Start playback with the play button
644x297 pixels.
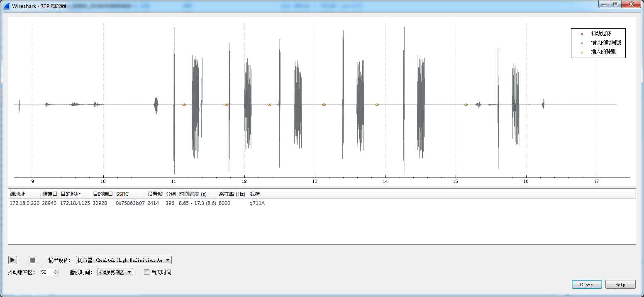click(13, 260)
